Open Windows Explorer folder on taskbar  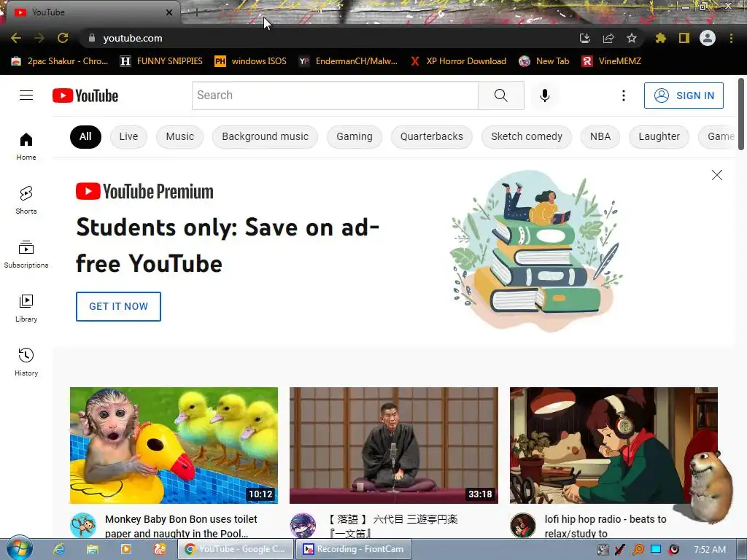[93, 549]
